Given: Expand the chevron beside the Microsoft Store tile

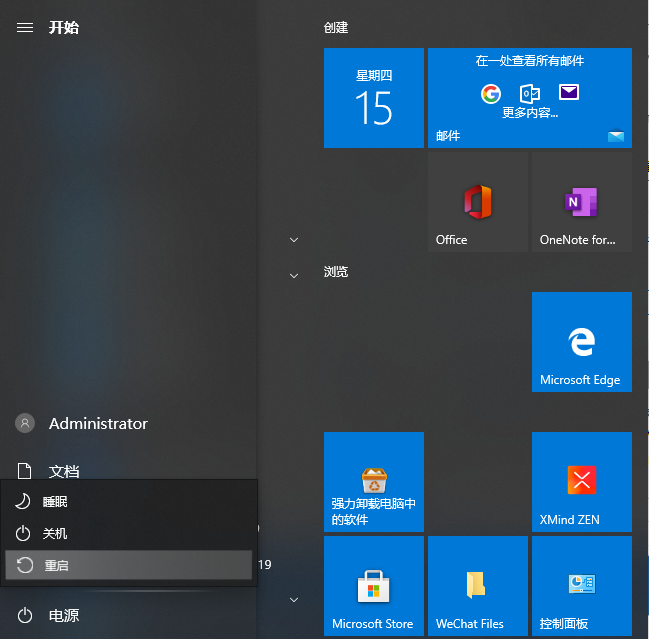Looking at the screenshot, I should (294, 599).
